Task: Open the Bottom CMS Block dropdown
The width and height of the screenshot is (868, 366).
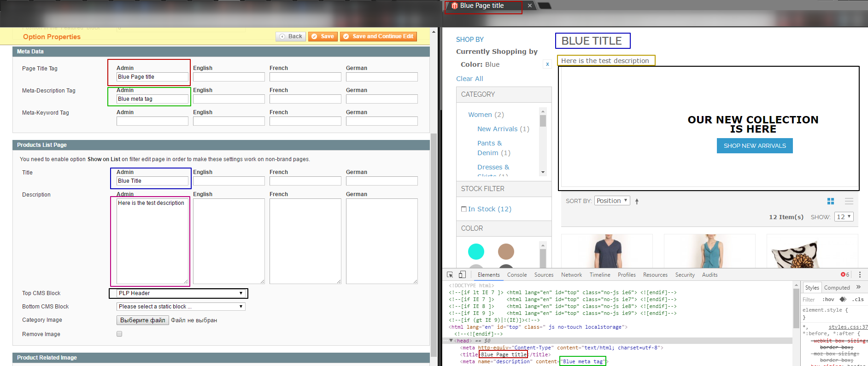Action: point(181,307)
